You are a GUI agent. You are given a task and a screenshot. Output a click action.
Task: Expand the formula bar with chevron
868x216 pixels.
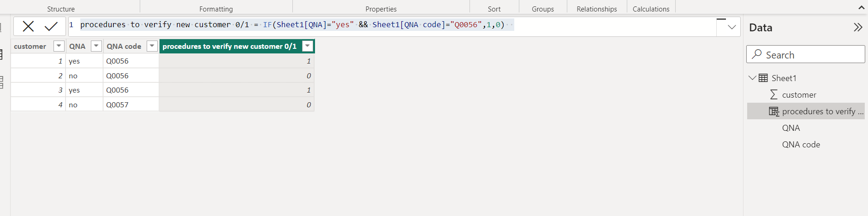[x=732, y=27]
